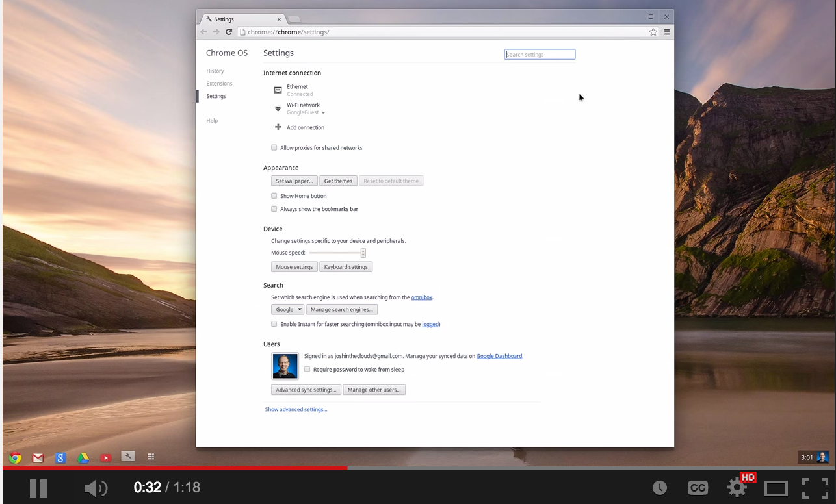Click the plus icon for Add connection
Screen dimensions: 836x504
pos(278,127)
